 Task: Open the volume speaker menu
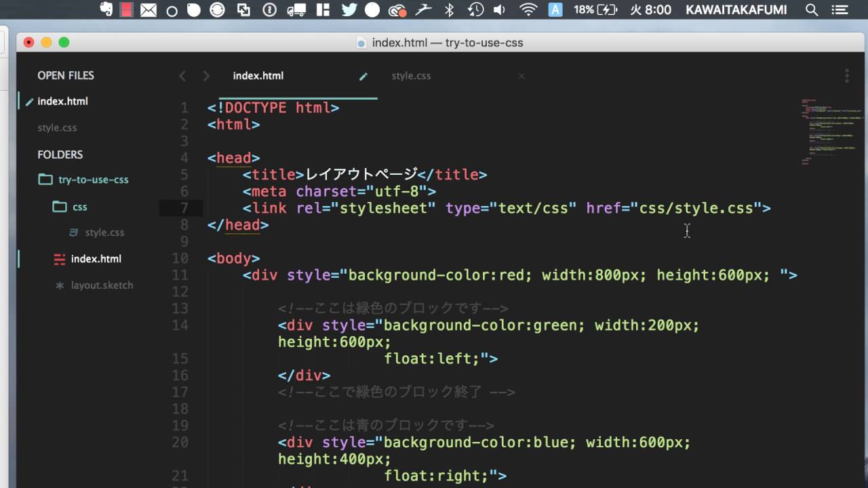(x=499, y=9)
